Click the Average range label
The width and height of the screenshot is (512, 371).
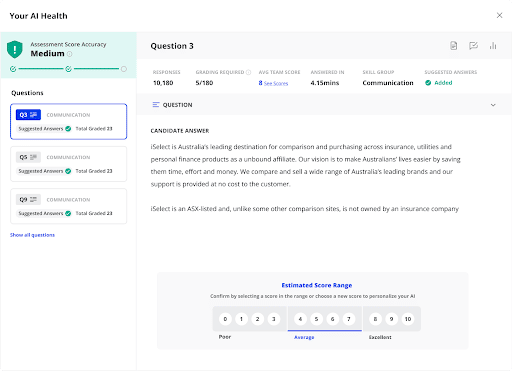pos(304,337)
